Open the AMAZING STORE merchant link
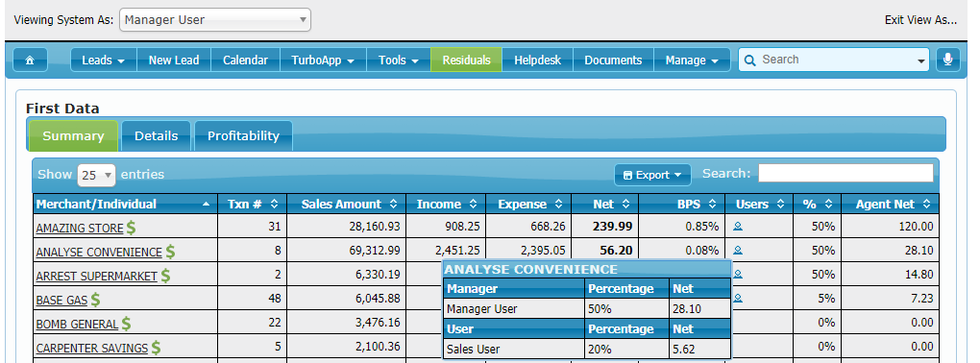980x363 pixels. click(80, 228)
